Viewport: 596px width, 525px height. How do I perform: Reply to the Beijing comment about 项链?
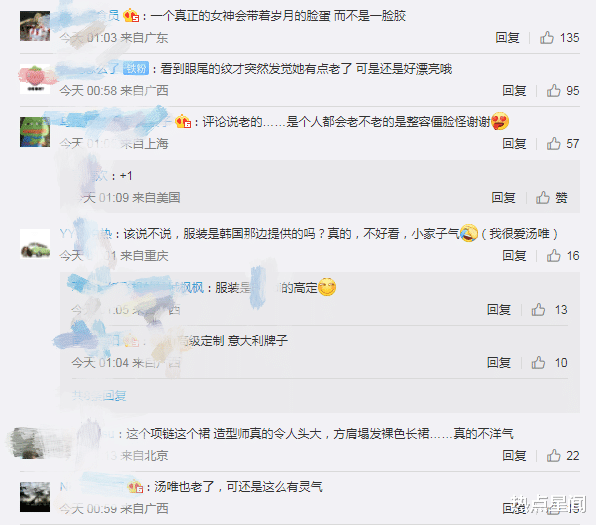[514, 455]
